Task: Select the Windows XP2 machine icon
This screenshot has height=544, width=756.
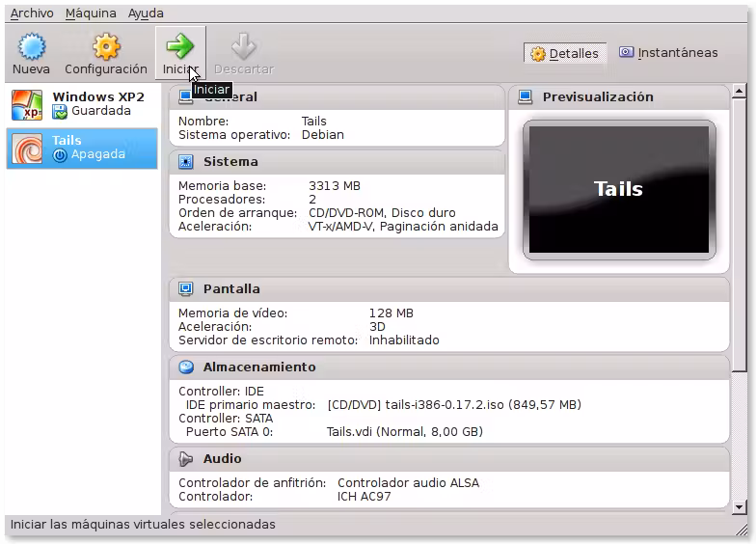Action: (x=27, y=104)
